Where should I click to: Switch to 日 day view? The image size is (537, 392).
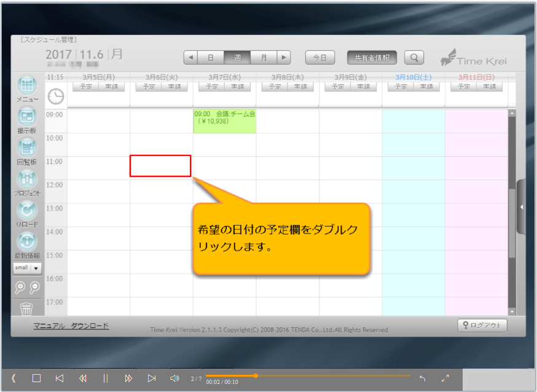click(210, 58)
